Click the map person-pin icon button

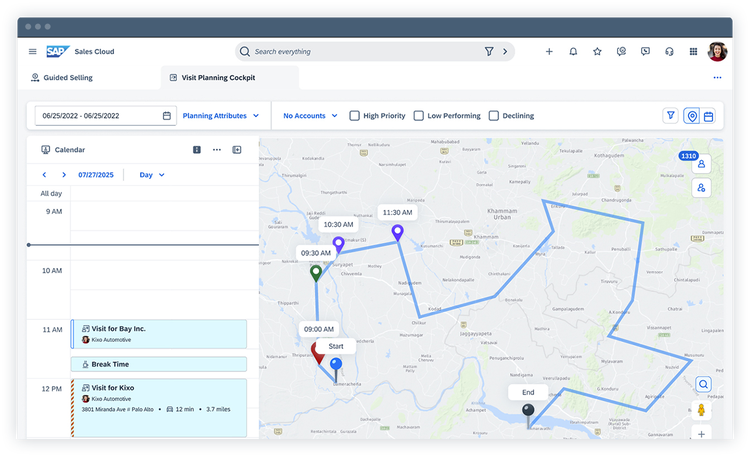tap(701, 188)
